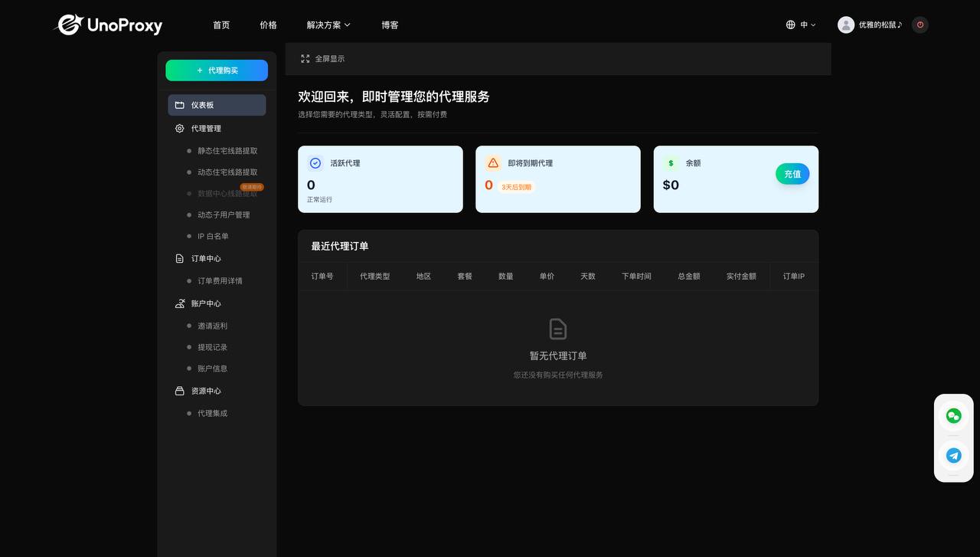Open WeChat support floating icon
Image resolution: width=980 pixels, height=557 pixels.
[x=954, y=416]
